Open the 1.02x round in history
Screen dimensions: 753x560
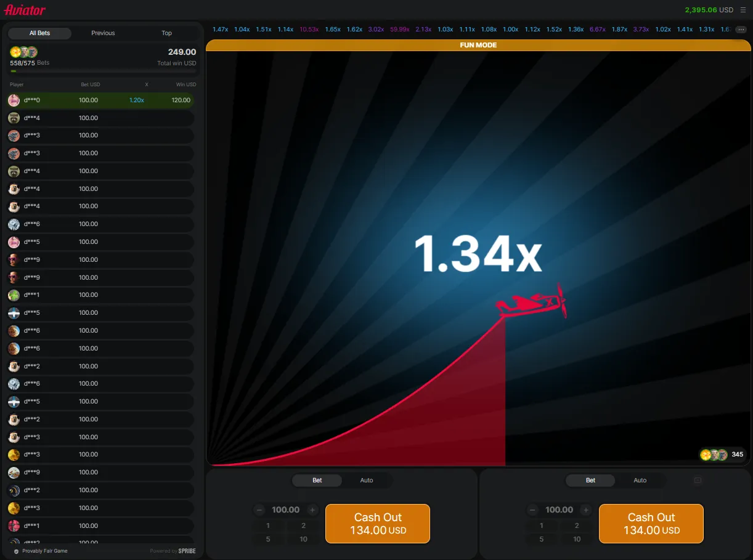point(663,30)
